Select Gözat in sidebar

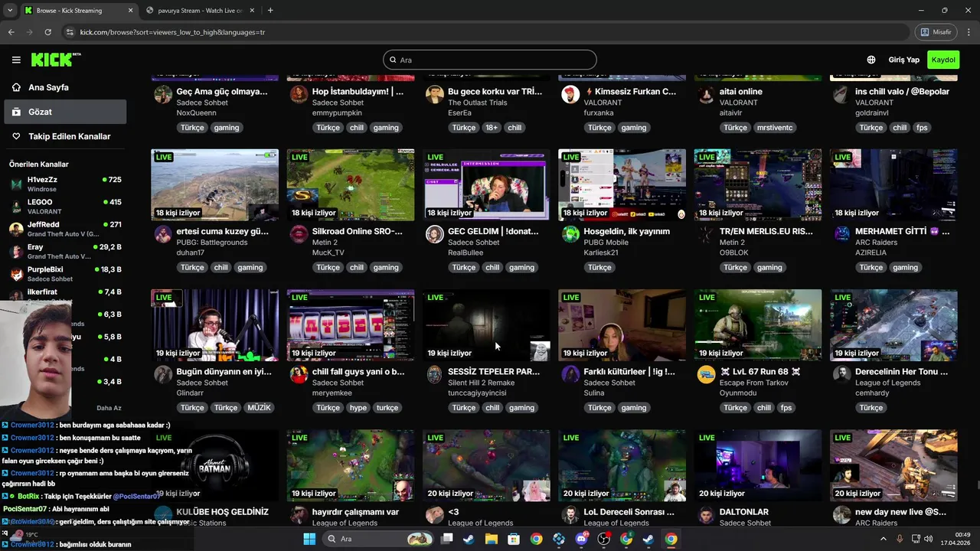pyautogui.click(x=64, y=112)
